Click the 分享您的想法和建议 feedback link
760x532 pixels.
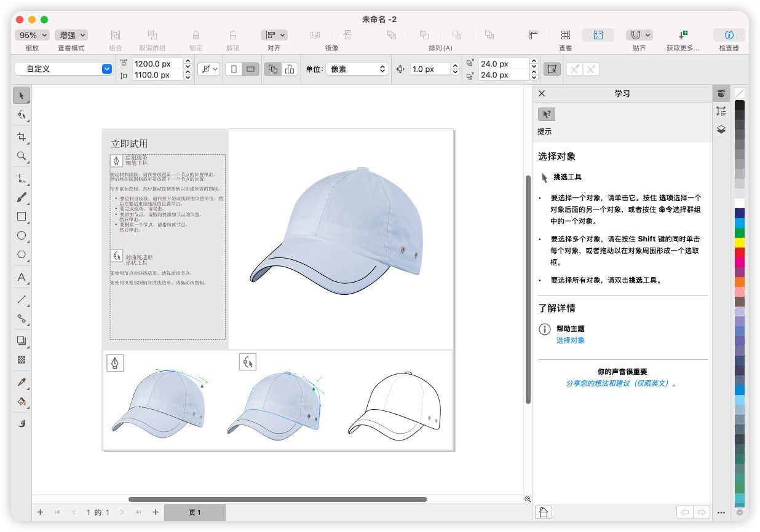[622, 383]
